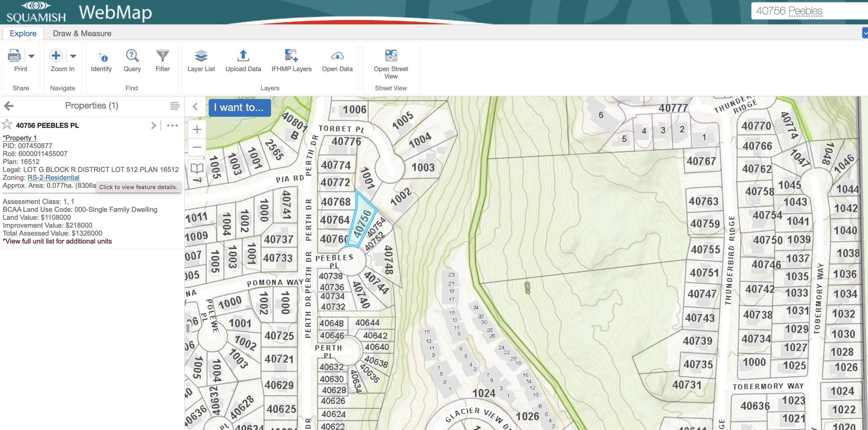
Task: Click View full unit list for additional units
Action: [x=57, y=241]
